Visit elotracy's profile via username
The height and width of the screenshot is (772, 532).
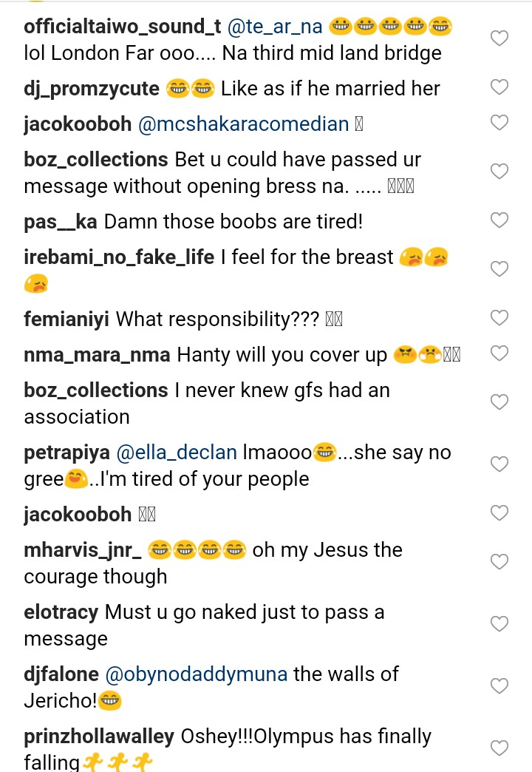(x=61, y=612)
